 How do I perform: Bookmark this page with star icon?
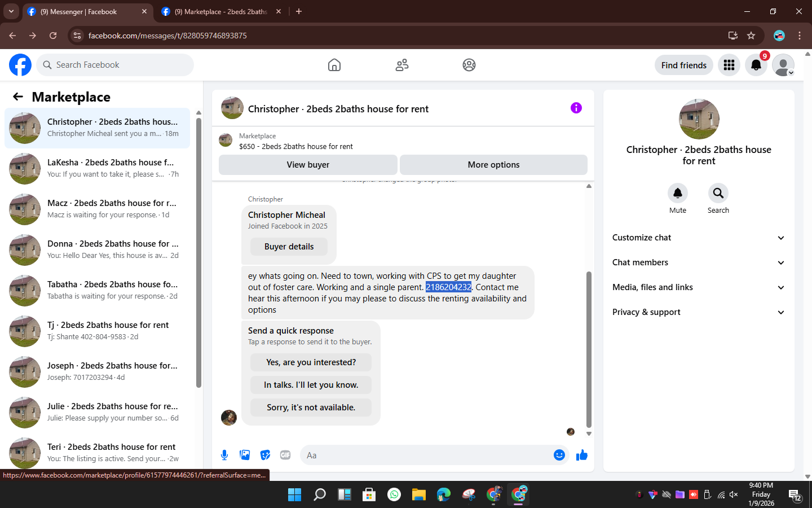(751, 36)
